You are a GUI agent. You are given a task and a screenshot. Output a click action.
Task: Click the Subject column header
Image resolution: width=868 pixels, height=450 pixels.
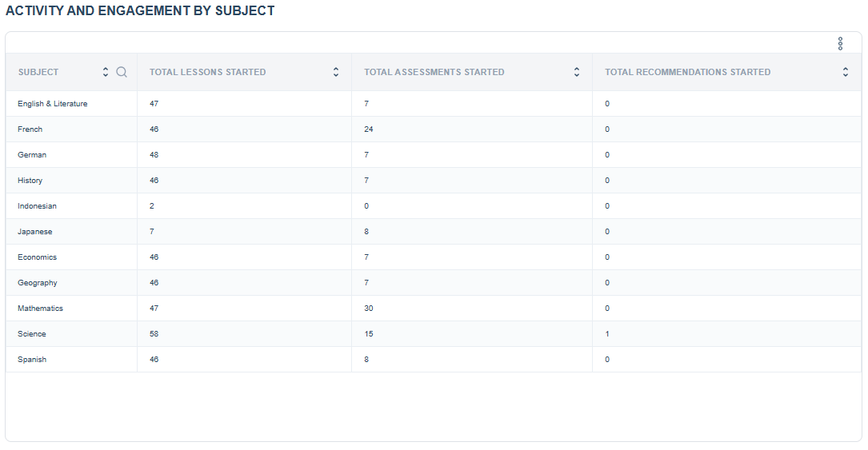tap(38, 72)
